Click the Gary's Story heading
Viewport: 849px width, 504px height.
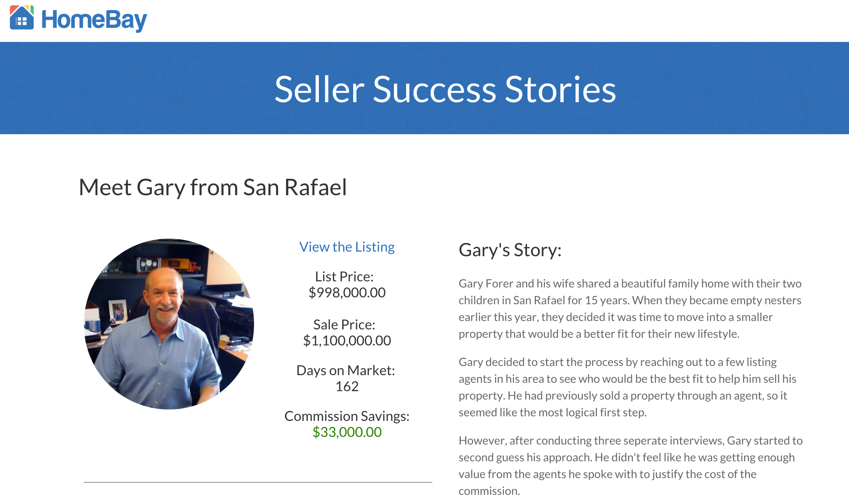tap(510, 250)
